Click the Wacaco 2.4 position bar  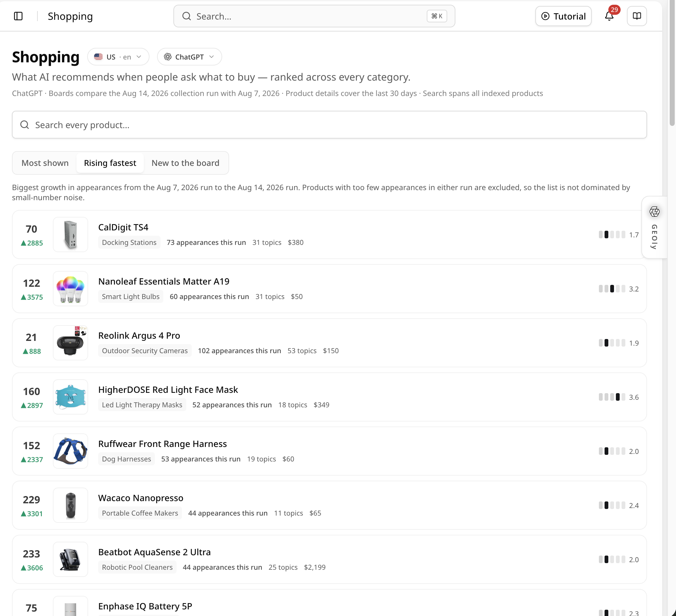coord(612,505)
